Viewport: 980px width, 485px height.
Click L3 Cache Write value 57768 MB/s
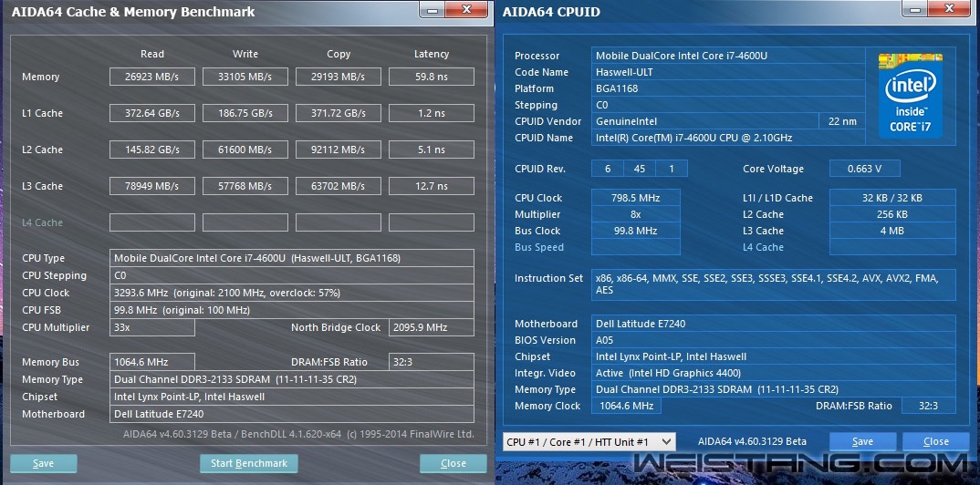pos(245,186)
